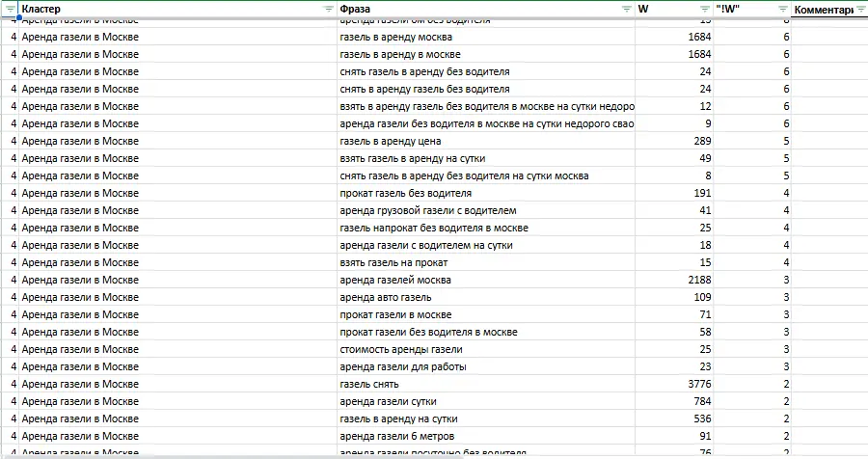
Task: Click phrase 'аренда газели 6 метров'
Action: click(485, 436)
